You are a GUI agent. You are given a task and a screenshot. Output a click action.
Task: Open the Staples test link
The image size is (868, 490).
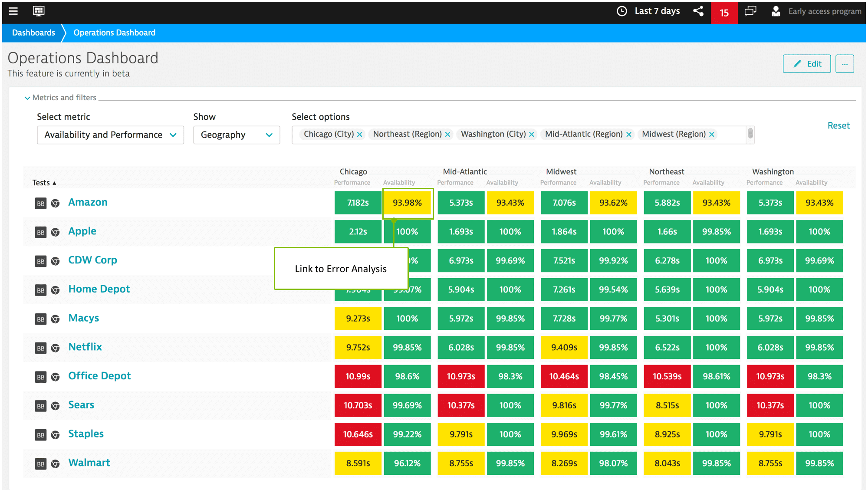[86, 434]
